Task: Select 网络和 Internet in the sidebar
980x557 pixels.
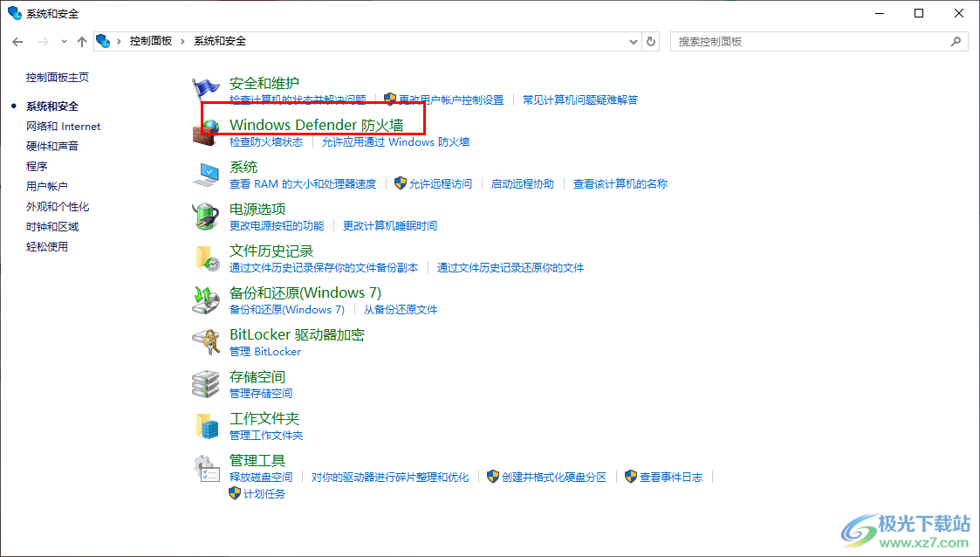Action: [63, 127]
